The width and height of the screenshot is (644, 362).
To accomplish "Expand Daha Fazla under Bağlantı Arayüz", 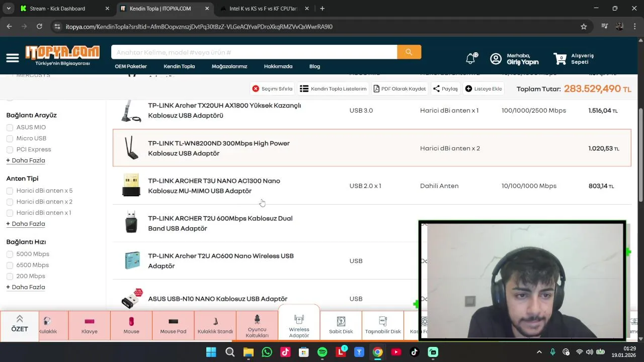I will pos(26,160).
